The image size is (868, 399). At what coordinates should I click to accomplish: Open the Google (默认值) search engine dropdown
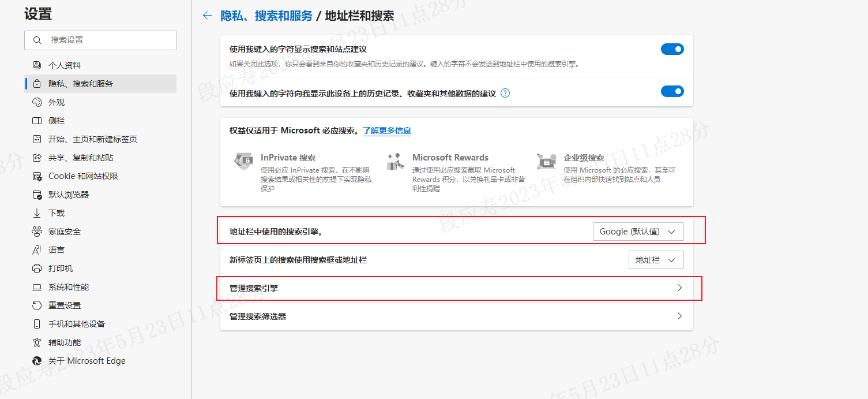tap(638, 232)
